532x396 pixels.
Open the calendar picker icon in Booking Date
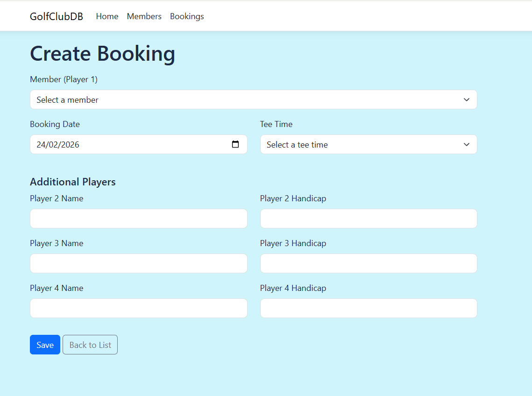(235, 144)
